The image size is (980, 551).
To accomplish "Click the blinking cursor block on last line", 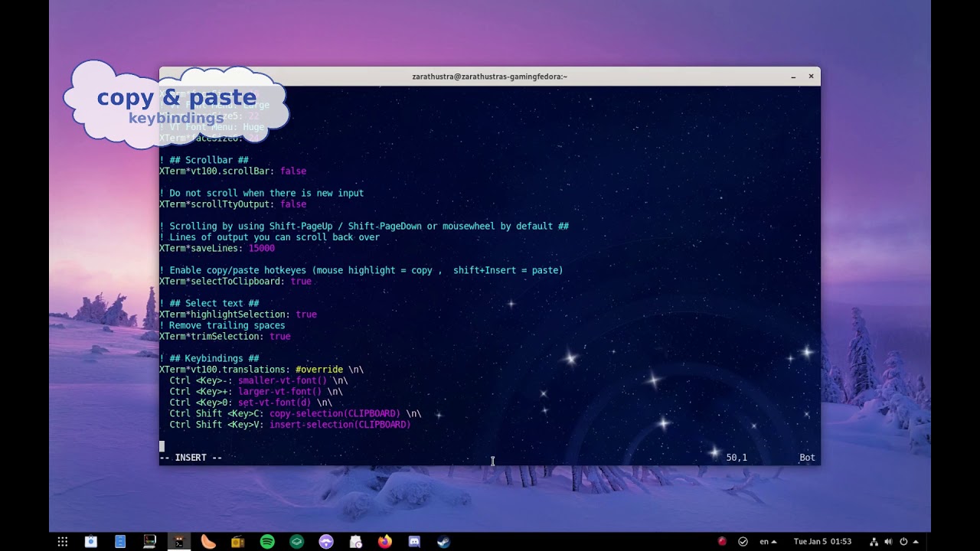I will click(162, 446).
